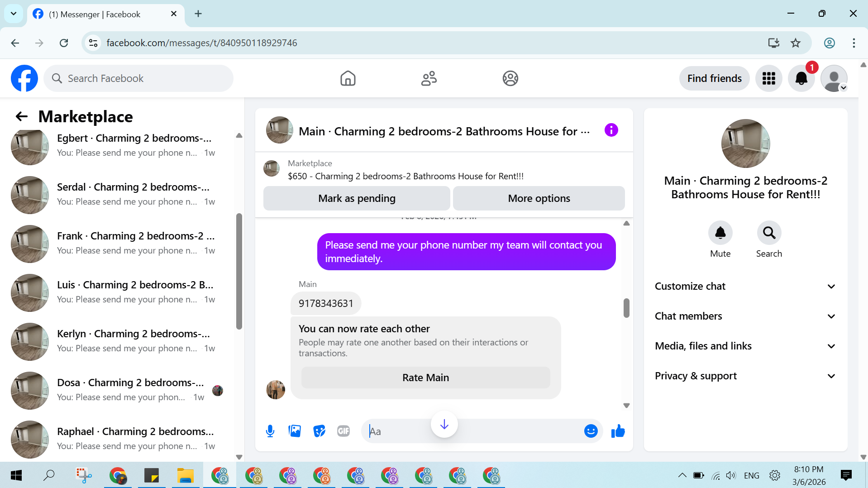The width and height of the screenshot is (868, 488).
Task: Open the account profile avatar menu
Action: tap(834, 78)
